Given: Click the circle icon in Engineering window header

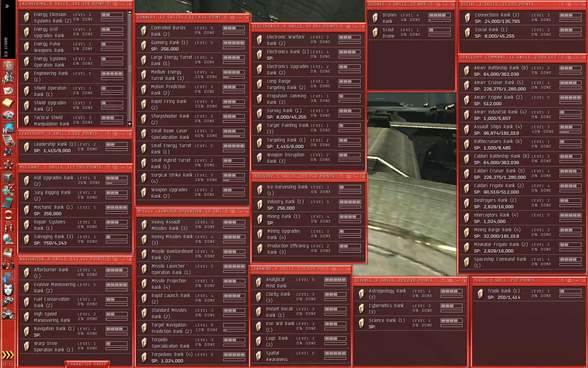Looking at the screenshot, I should (x=115, y=4).
